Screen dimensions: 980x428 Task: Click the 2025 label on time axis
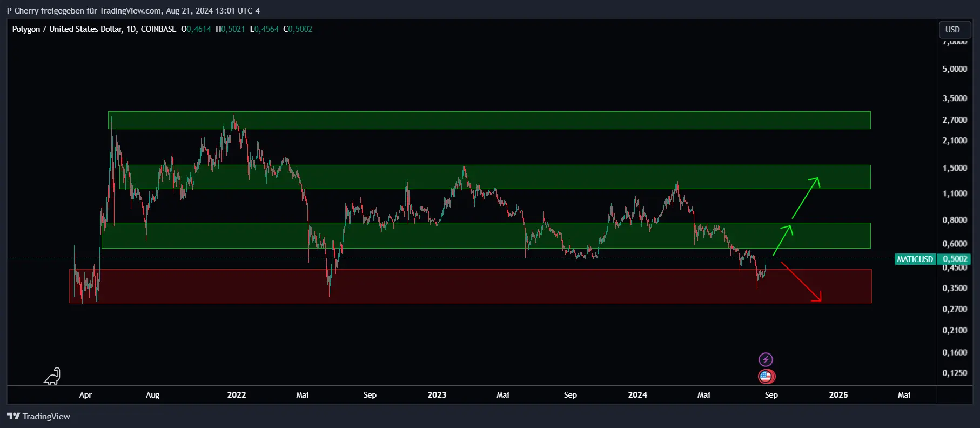click(838, 395)
